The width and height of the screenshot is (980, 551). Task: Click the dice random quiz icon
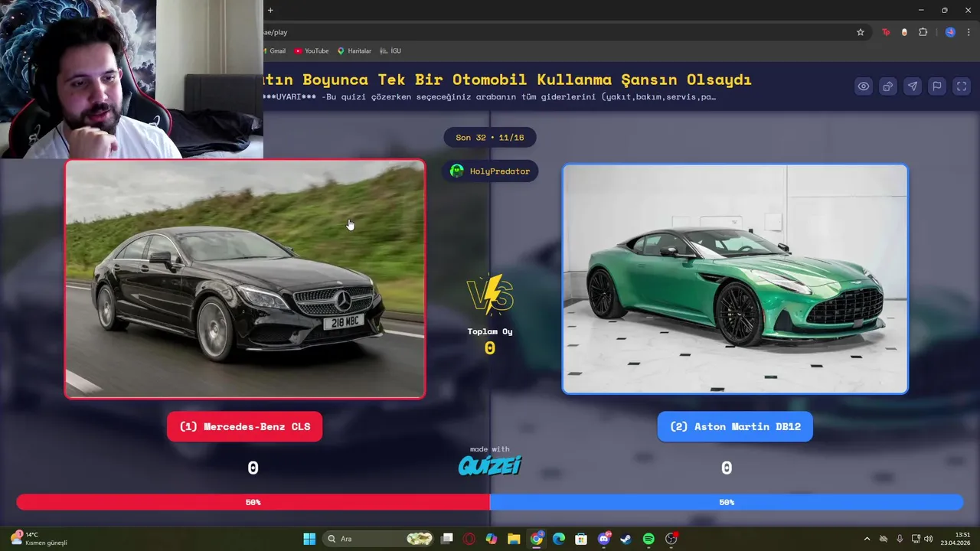point(888,86)
